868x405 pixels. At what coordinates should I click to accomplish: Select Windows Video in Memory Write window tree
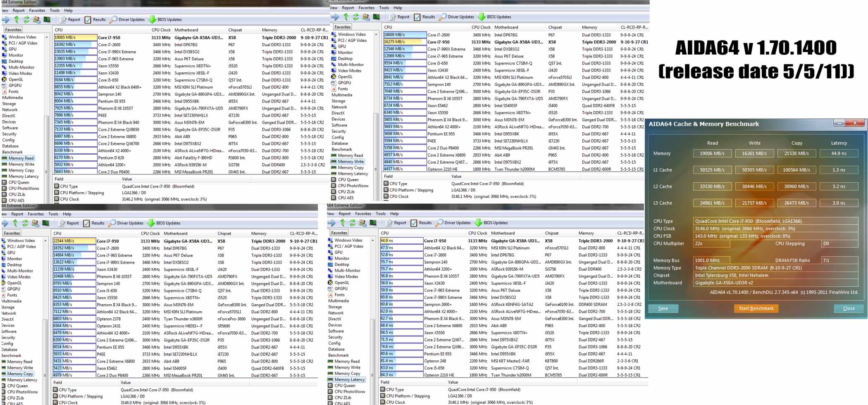pyautogui.click(x=352, y=34)
